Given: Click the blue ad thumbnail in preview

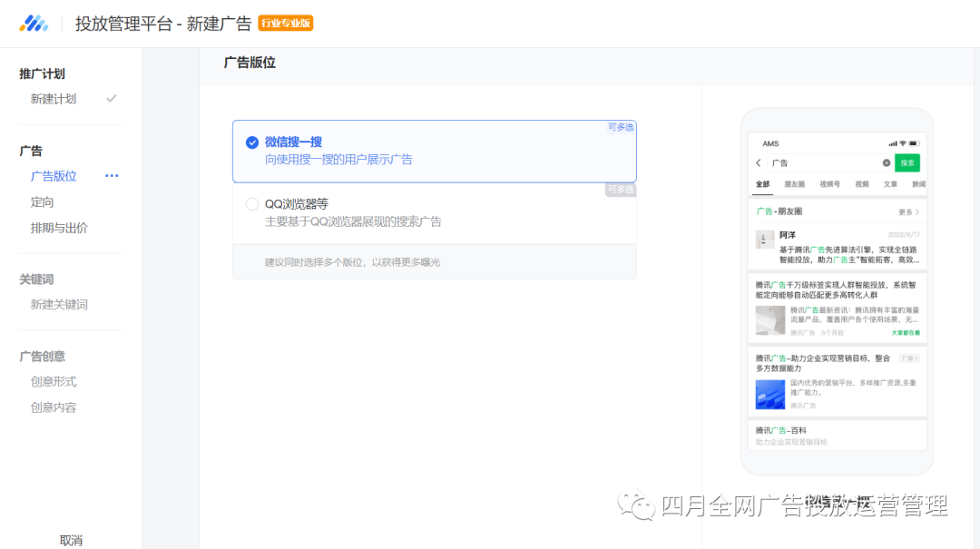Looking at the screenshot, I should pyautogui.click(x=770, y=395).
